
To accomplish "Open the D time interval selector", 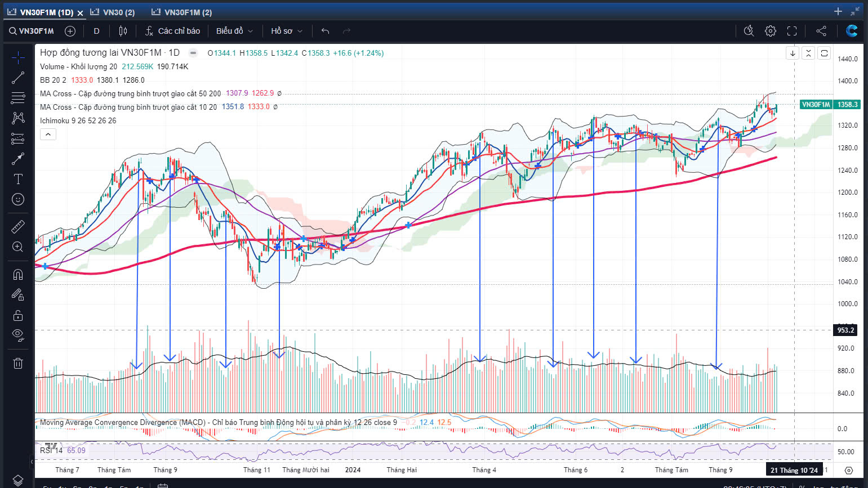I will pyautogui.click(x=96, y=31).
